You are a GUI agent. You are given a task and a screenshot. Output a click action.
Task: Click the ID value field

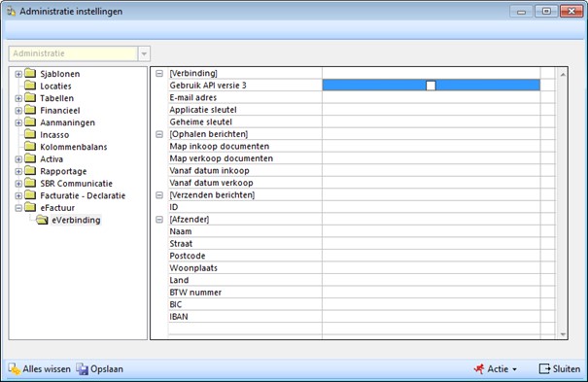(x=432, y=207)
